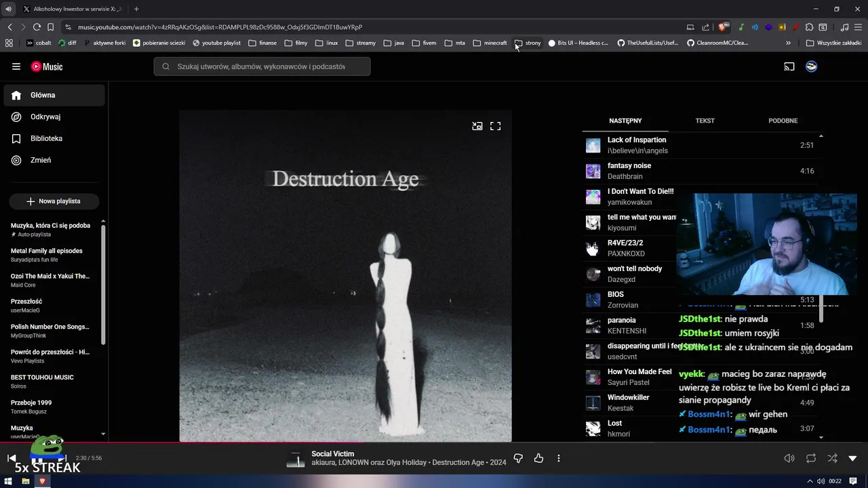Play Lack of Inspartion from the queue
This screenshot has width=868, height=488.
point(702,146)
